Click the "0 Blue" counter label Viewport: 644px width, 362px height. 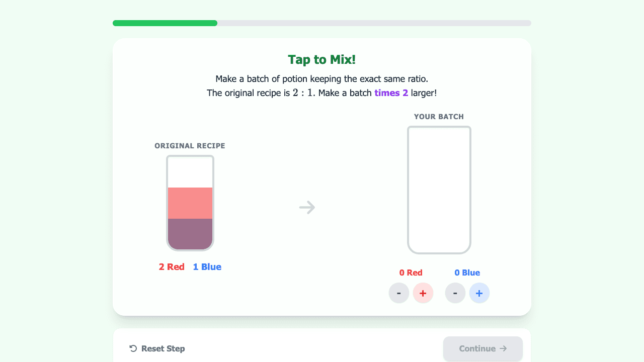coord(467,273)
